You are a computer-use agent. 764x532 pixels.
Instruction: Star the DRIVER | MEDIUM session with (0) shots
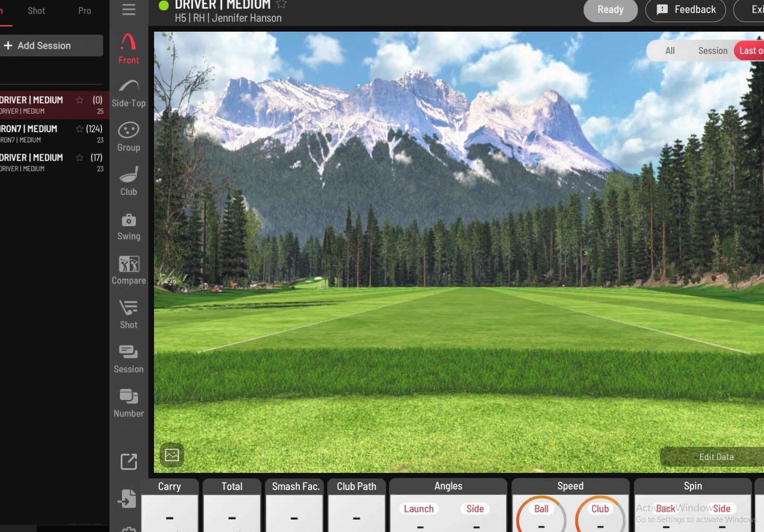(79, 100)
